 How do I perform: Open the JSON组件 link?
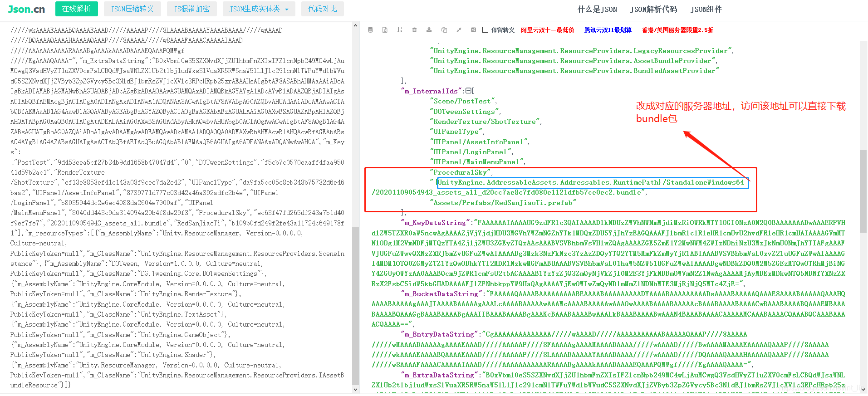tap(706, 9)
